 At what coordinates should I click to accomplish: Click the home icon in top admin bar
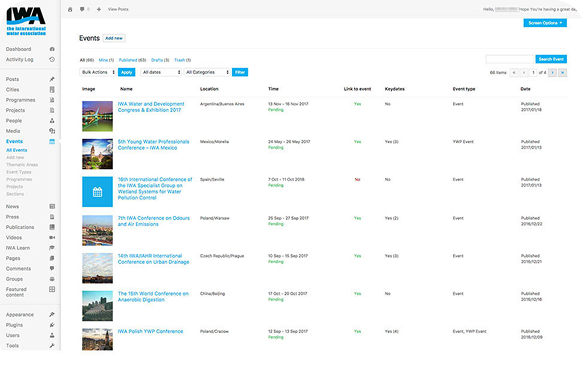tap(70, 9)
